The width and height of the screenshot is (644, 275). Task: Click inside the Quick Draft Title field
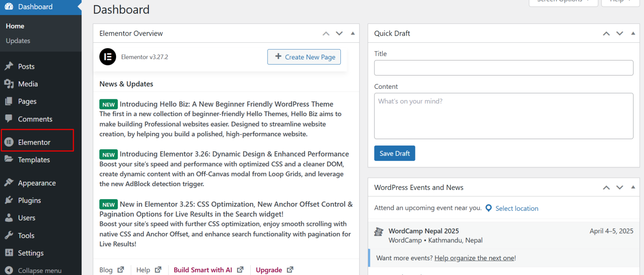[503, 67]
